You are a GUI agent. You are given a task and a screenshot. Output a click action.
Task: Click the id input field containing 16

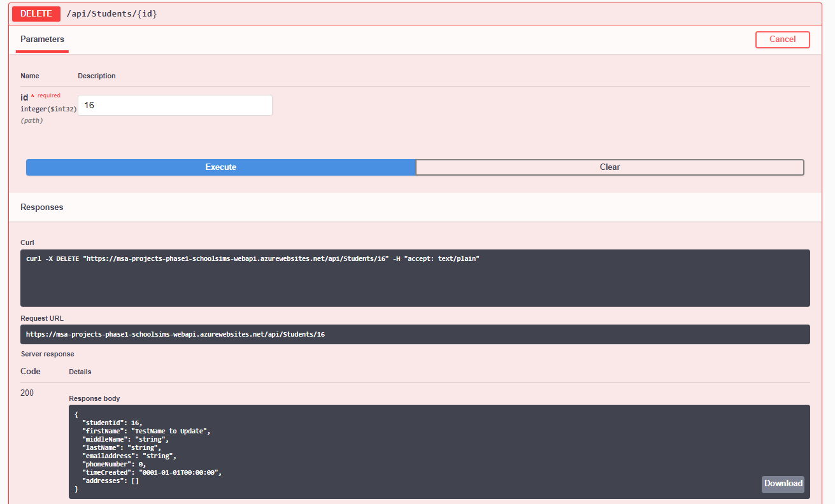pos(175,106)
